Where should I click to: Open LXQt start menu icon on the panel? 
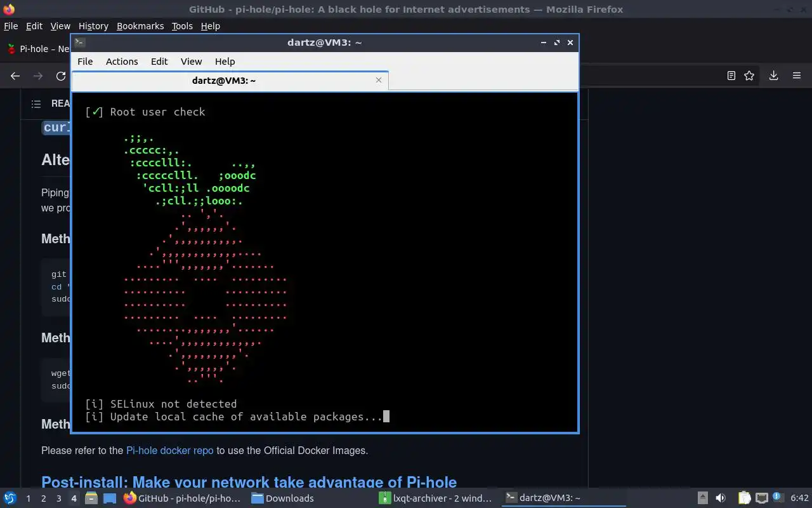coord(10,498)
